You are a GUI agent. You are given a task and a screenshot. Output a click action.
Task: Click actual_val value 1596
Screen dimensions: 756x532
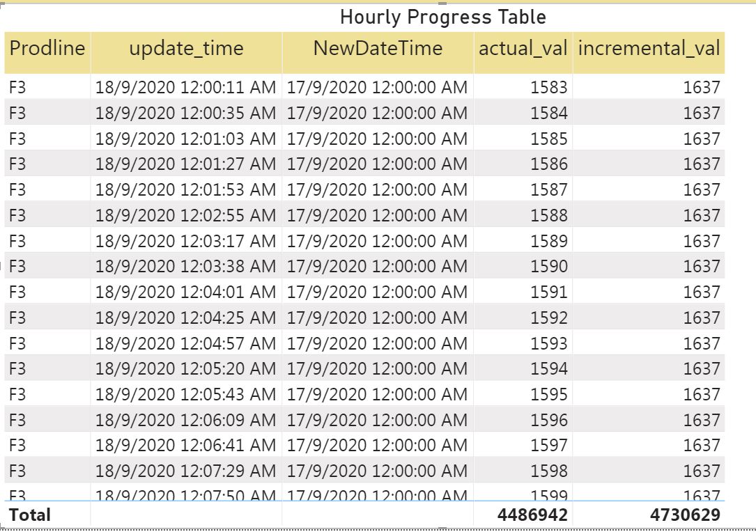[x=548, y=420]
